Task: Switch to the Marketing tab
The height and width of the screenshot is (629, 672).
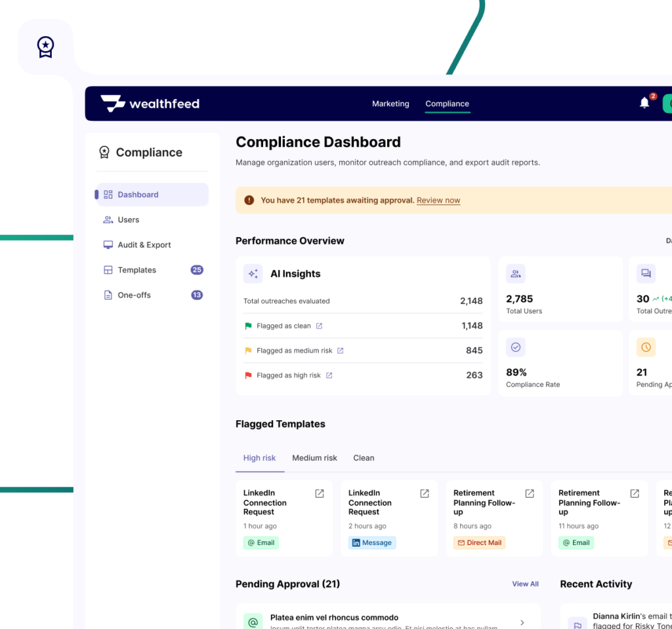Action: coord(390,104)
